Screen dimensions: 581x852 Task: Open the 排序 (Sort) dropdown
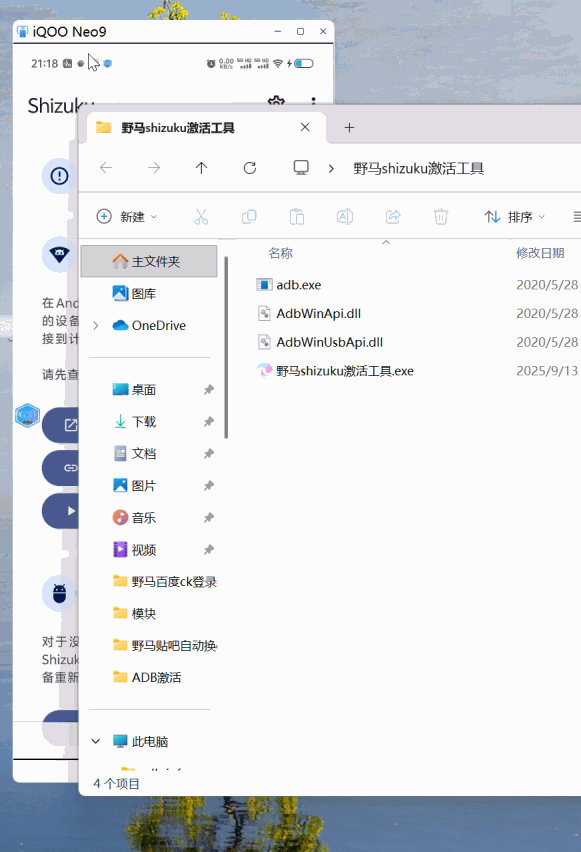click(514, 217)
